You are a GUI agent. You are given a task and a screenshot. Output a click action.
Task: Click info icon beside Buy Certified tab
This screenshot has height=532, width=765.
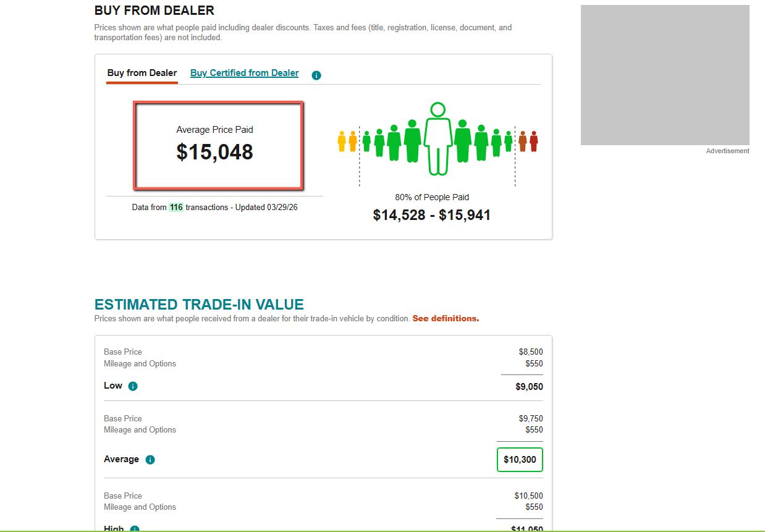tap(316, 75)
